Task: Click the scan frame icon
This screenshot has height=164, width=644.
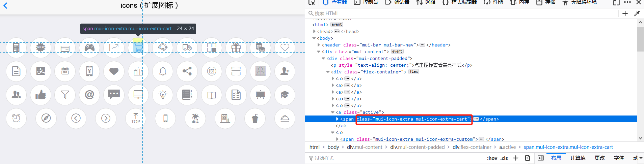Action: tap(236, 71)
